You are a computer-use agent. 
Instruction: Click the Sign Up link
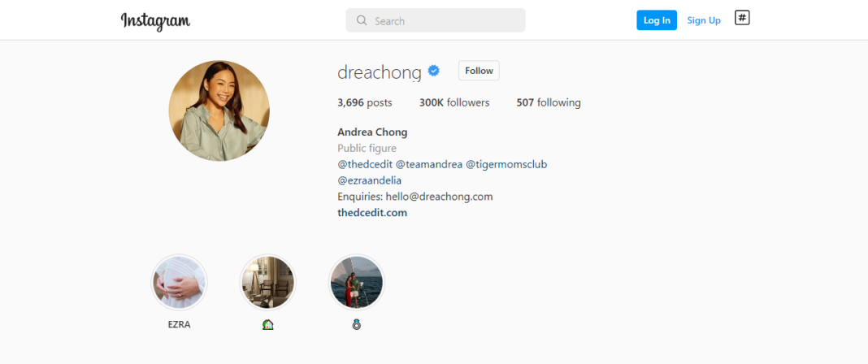[704, 20]
